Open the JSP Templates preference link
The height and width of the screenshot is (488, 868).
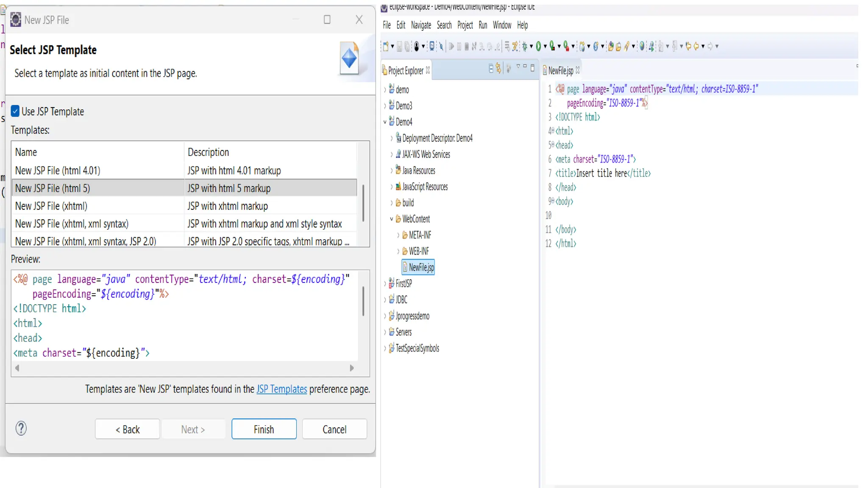[281, 389]
